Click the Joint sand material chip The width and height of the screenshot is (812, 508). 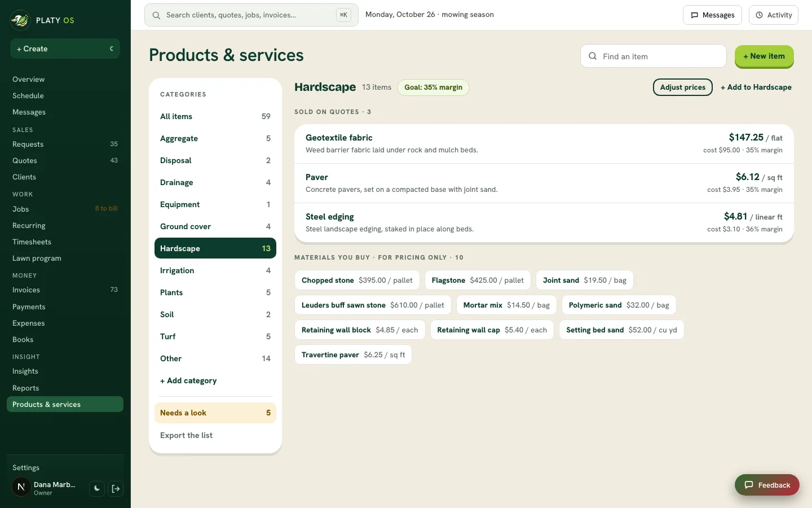click(585, 281)
